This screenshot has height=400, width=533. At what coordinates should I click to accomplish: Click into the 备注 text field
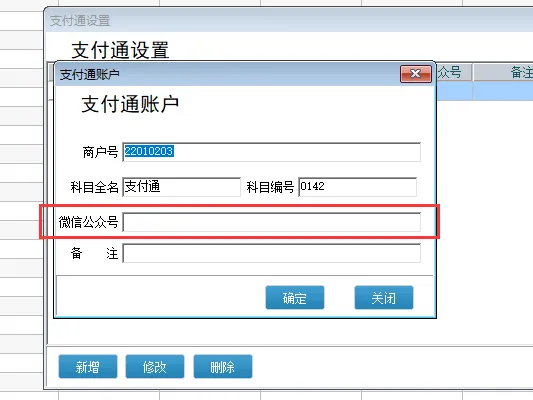coord(271,253)
